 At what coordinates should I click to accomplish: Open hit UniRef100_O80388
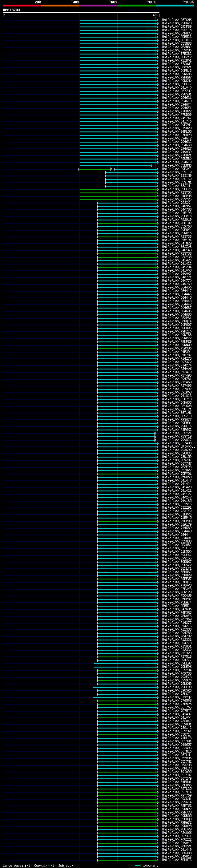177,853
